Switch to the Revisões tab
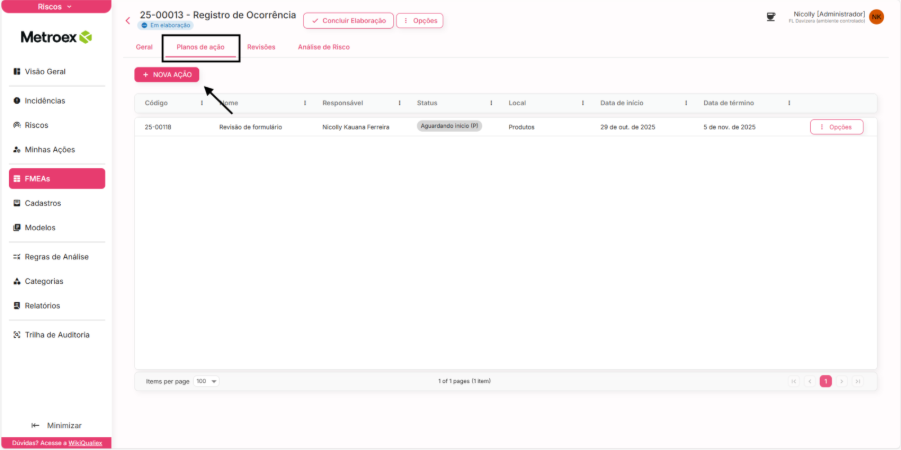This screenshot has width=901, height=450. click(x=261, y=47)
